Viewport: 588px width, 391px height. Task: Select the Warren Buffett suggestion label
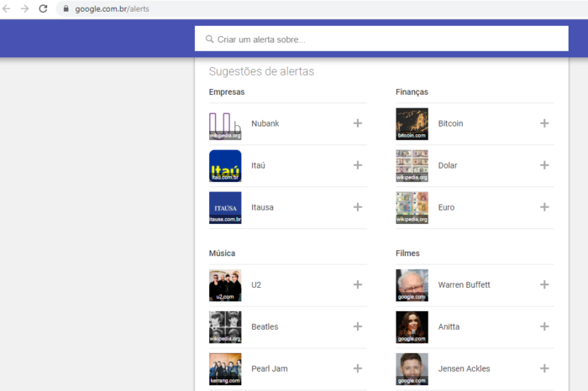click(464, 285)
